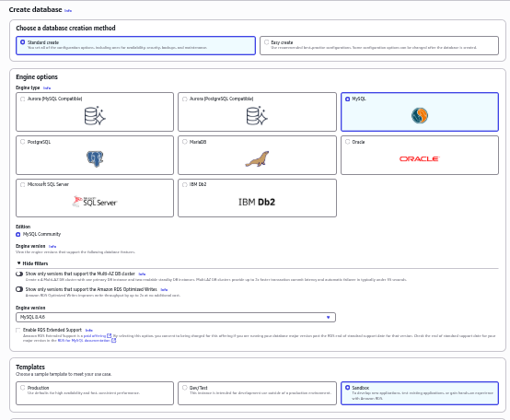Click 'Choose a database creation method' heading
Screen dimensions: 510x420
(65, 28)
